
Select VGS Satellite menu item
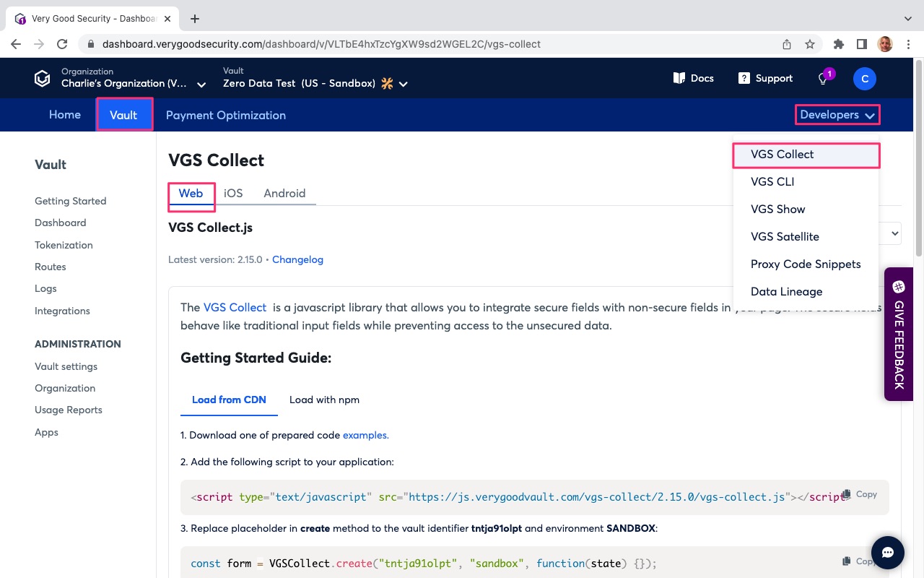pos(806,237)
